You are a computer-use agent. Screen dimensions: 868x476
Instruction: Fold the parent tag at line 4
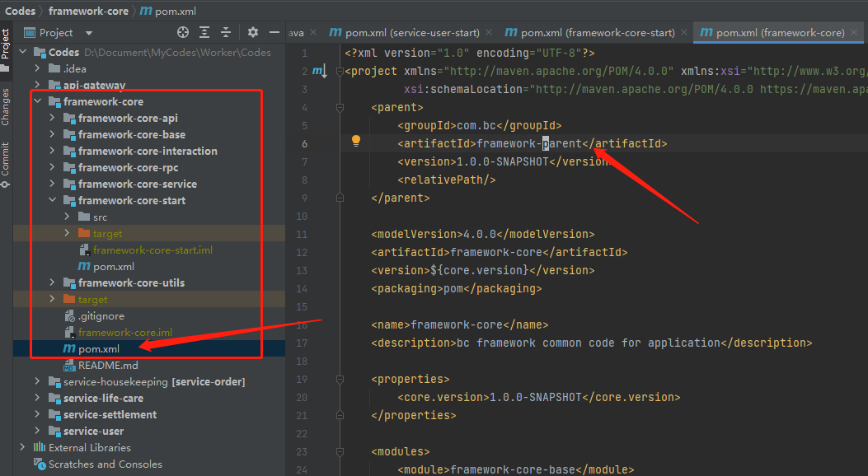click(340, 107)
